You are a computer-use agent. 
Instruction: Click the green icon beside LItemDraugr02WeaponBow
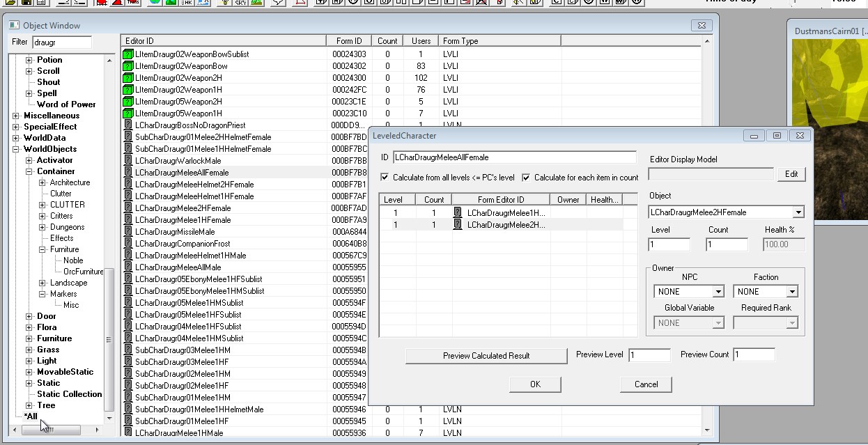coord(127,66)
